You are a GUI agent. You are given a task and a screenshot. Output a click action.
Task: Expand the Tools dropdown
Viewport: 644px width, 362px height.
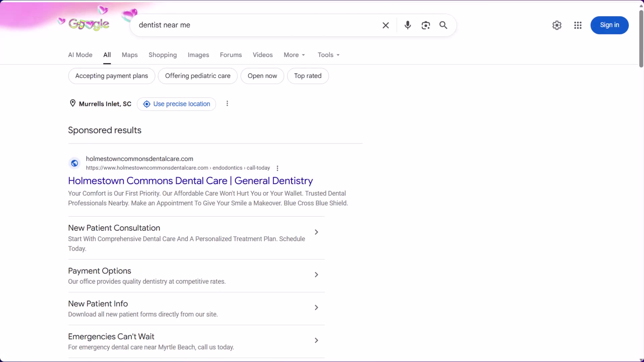pyautogui.click(x=329, y=55)
